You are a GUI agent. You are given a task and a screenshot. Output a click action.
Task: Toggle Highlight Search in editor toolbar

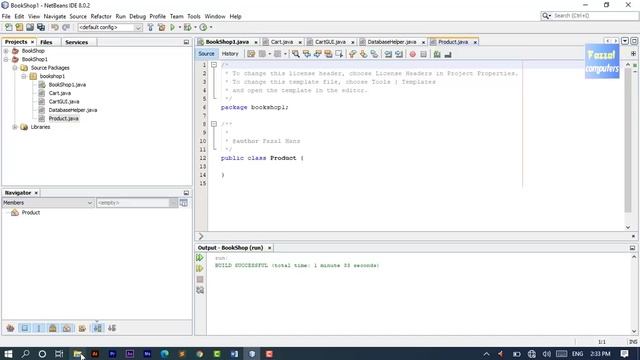coord(328,54)
